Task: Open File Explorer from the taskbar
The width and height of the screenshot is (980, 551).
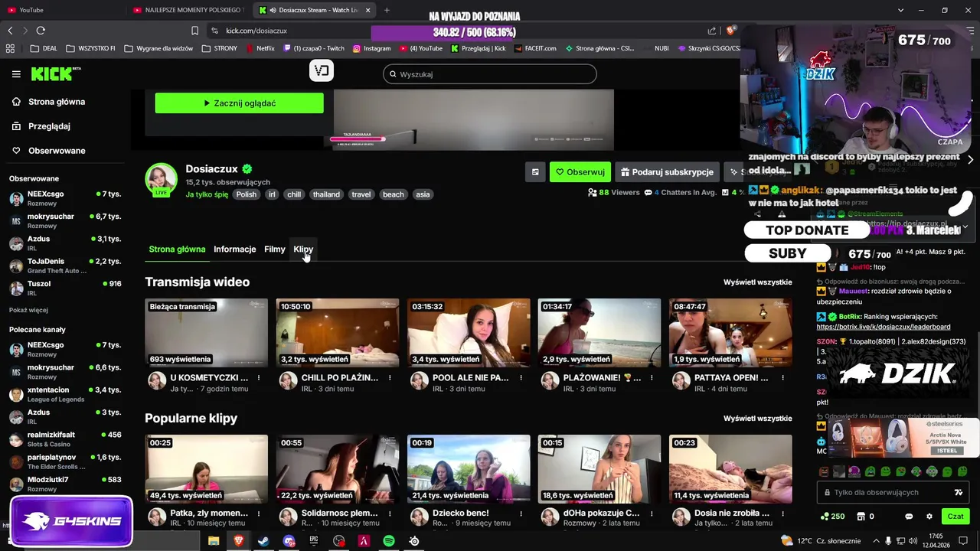Action: coord(214,541)
